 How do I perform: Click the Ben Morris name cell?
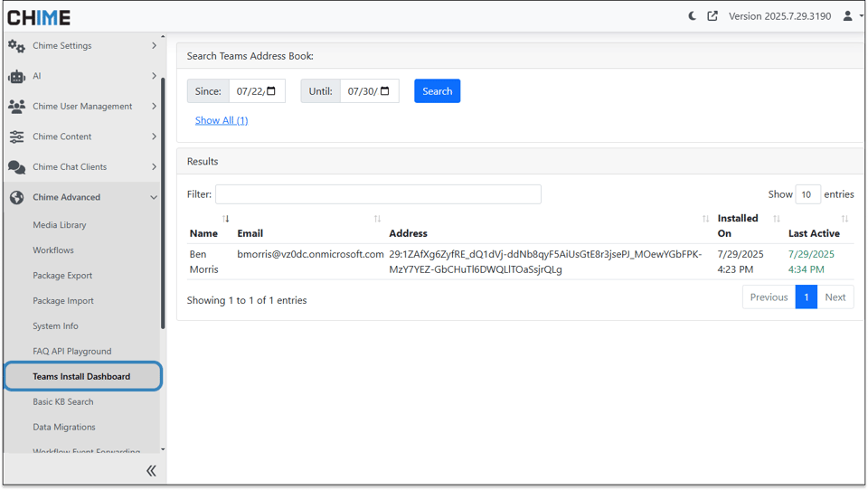(203, 262)
